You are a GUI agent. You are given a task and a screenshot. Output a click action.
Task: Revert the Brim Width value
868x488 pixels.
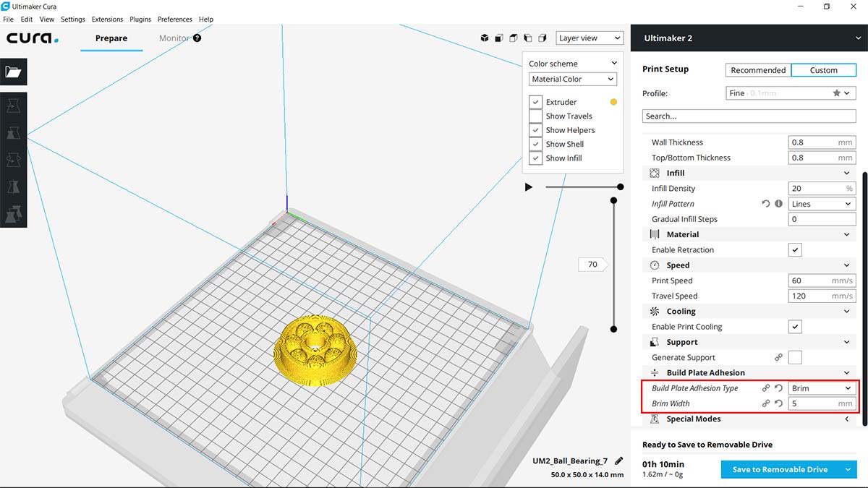(x=779, y=403)
